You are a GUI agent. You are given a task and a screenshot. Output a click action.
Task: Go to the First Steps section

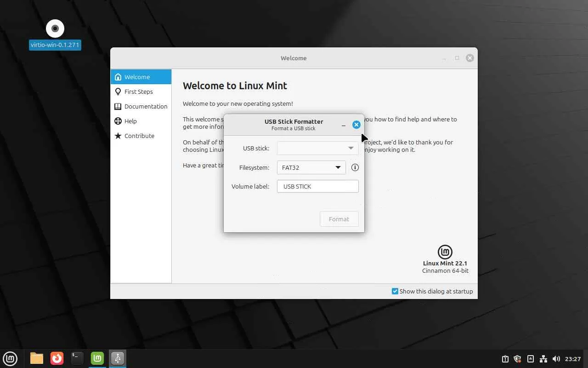tap(141, 92)
